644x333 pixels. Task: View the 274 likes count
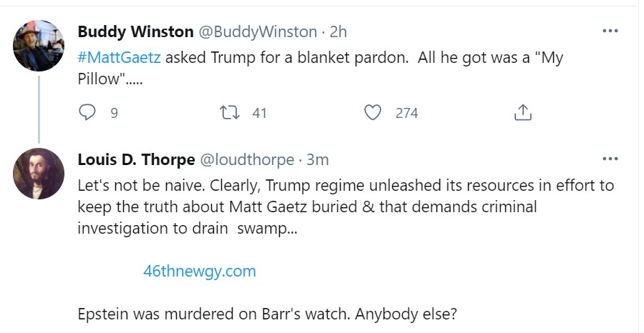pos(406,113)
